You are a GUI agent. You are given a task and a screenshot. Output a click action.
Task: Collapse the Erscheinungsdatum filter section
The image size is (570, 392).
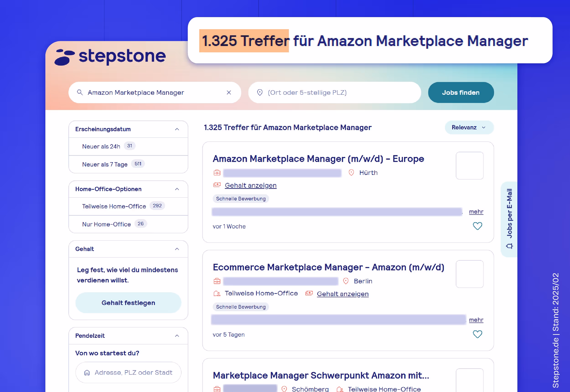pos(177,129)
